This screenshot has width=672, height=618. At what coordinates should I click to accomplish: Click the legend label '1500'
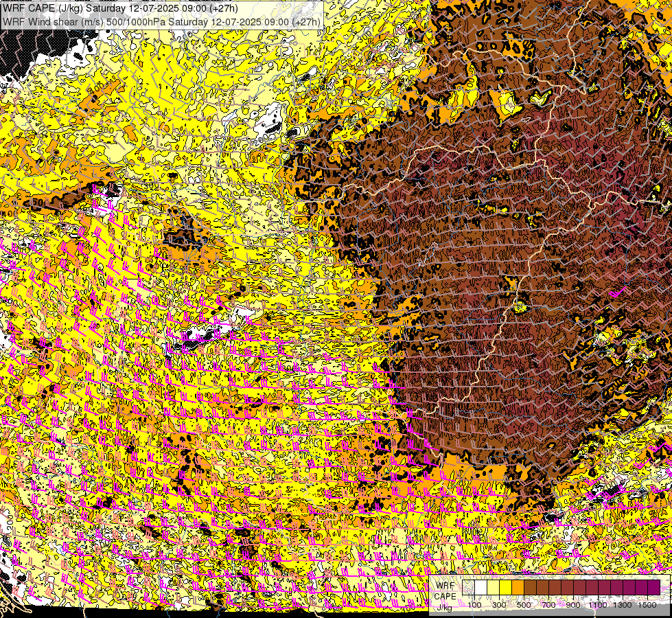[647, 605]
